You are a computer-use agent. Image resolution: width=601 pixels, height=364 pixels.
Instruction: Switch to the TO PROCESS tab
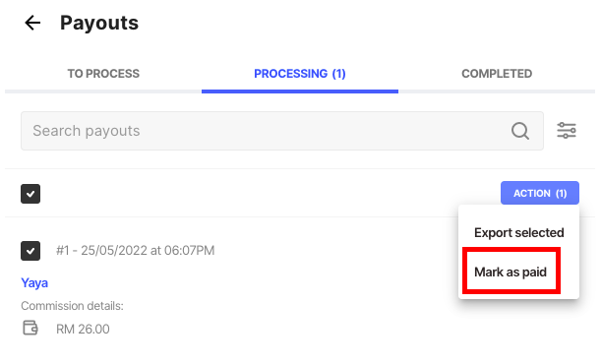tap(103, 74)
